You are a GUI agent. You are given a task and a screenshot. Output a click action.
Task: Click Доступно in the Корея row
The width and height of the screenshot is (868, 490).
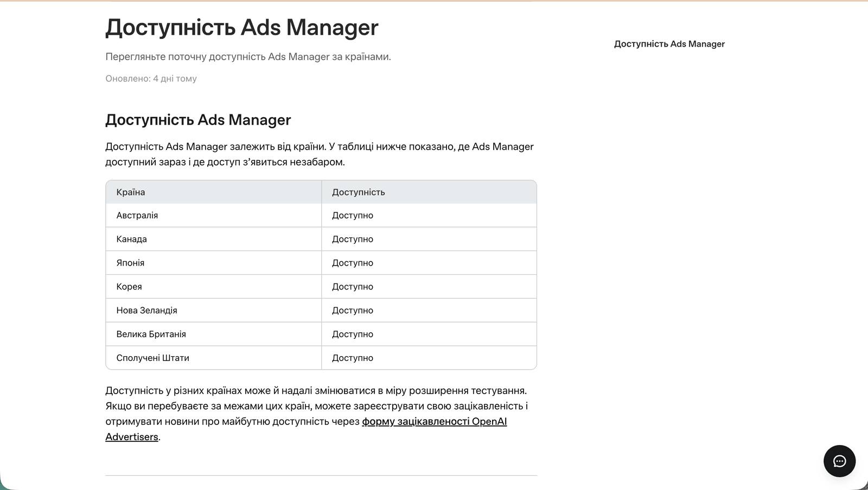[x=353, y=287]
